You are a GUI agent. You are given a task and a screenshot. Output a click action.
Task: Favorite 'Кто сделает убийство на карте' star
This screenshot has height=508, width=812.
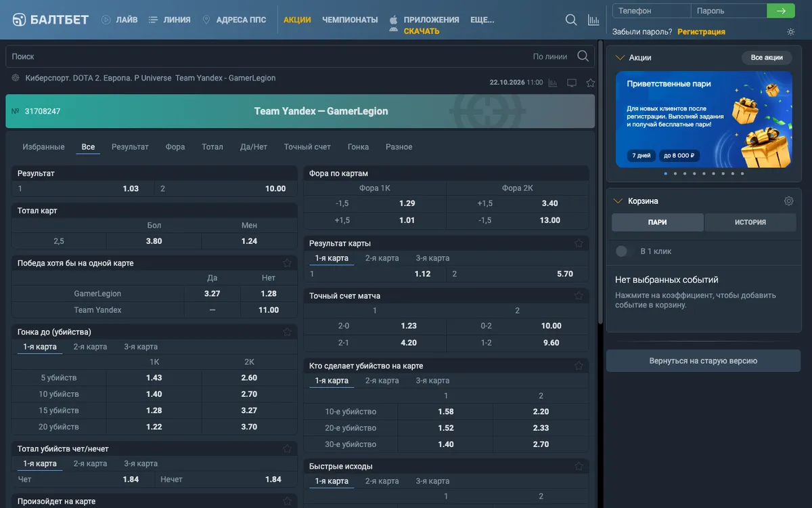tap(579, 366)
